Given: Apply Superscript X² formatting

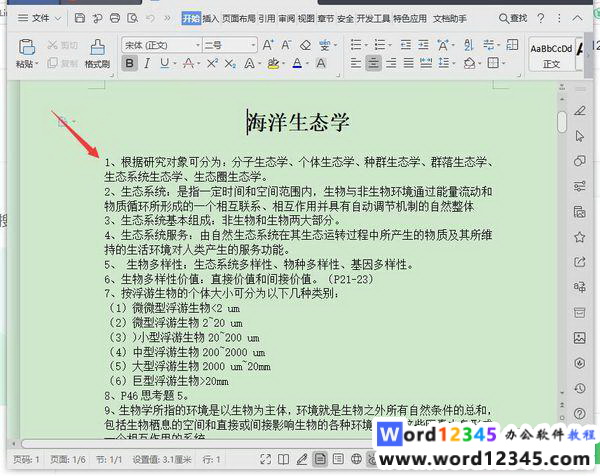Looking at the screenshot, I should click(x=212, y=63).
